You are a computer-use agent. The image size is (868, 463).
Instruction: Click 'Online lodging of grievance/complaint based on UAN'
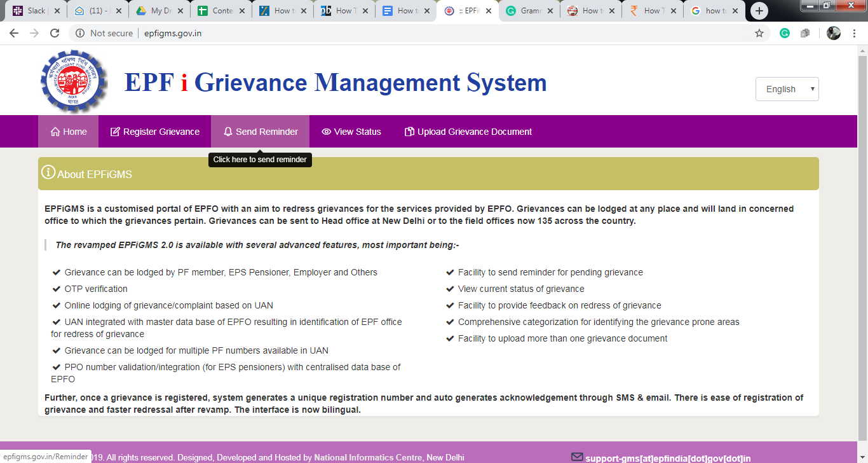(168, 305)
